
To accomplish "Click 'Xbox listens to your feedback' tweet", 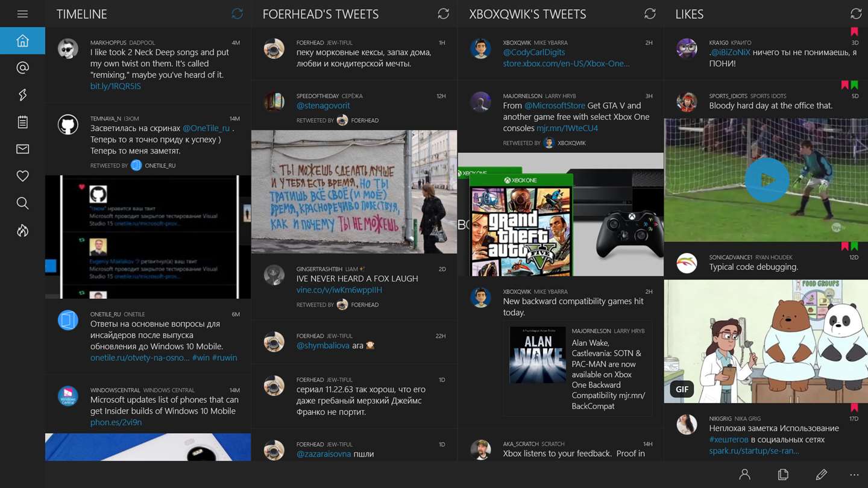I will [x=574, y=454].
